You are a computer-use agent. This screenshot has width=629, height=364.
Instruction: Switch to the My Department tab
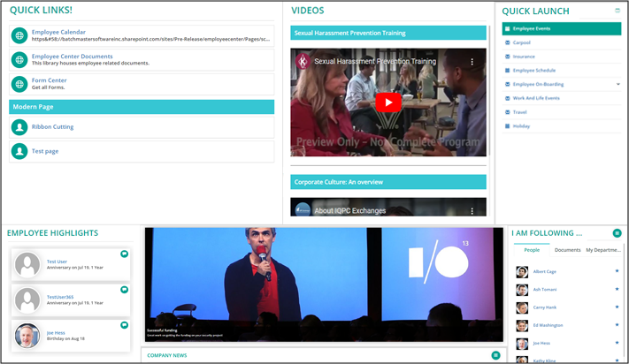point(603,250)
